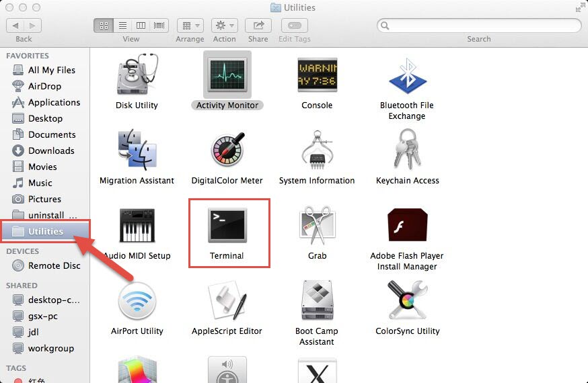The height and width of the screenshot is (383, 588).
Task: Open the System Information icon
Action: 318,150
